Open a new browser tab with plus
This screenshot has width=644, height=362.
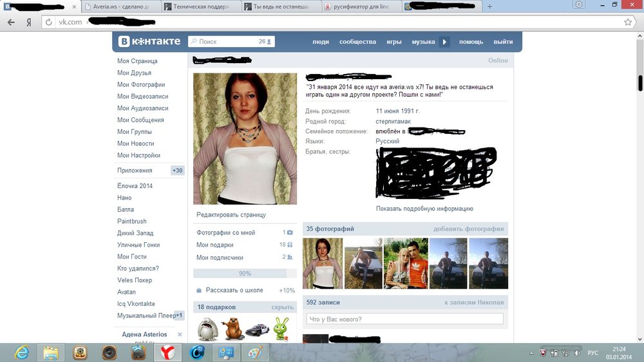(x=490, y=6)
